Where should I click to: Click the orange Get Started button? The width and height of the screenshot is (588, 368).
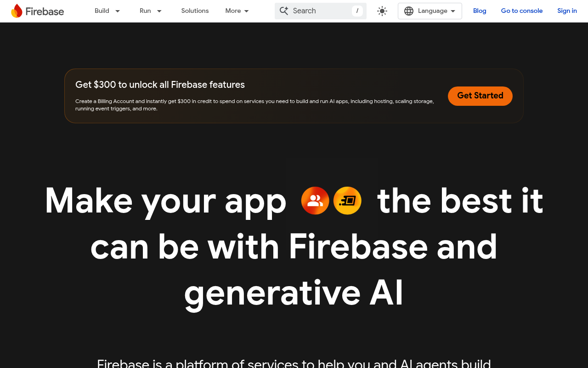point(480,96)
